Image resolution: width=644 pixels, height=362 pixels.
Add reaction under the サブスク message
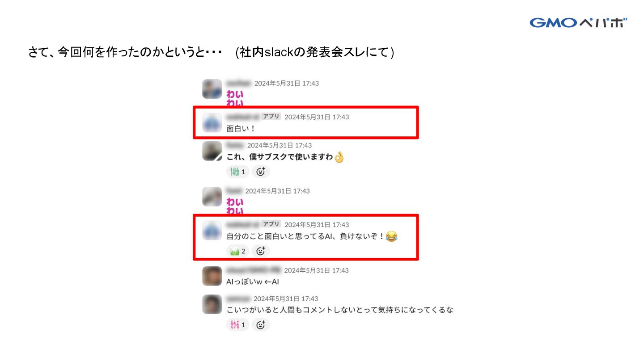[261, 172]
